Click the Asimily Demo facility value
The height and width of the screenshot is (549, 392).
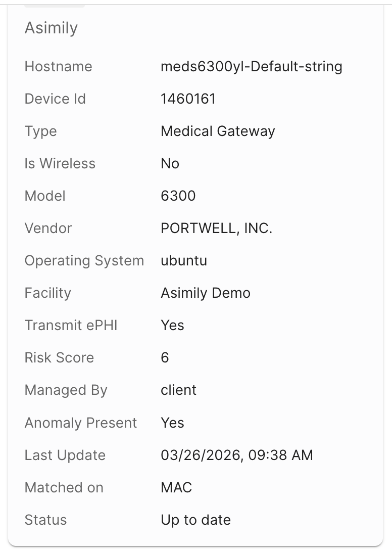(206, 293)
